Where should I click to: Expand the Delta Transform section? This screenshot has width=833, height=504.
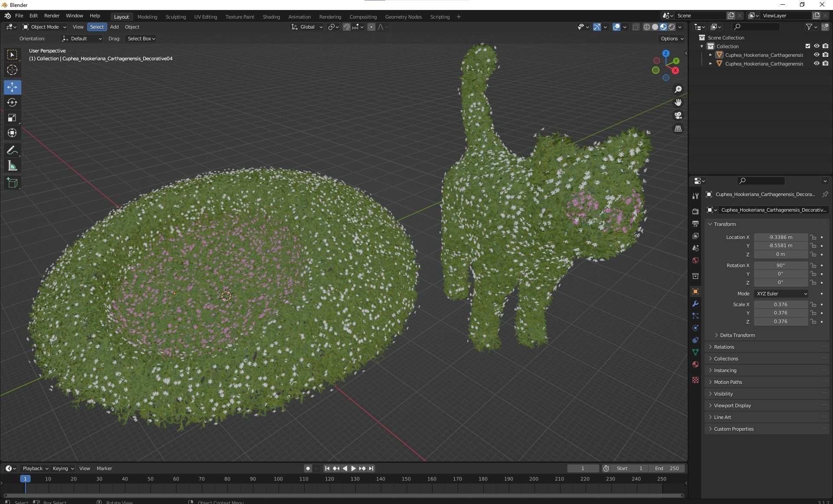click(737, 335)
